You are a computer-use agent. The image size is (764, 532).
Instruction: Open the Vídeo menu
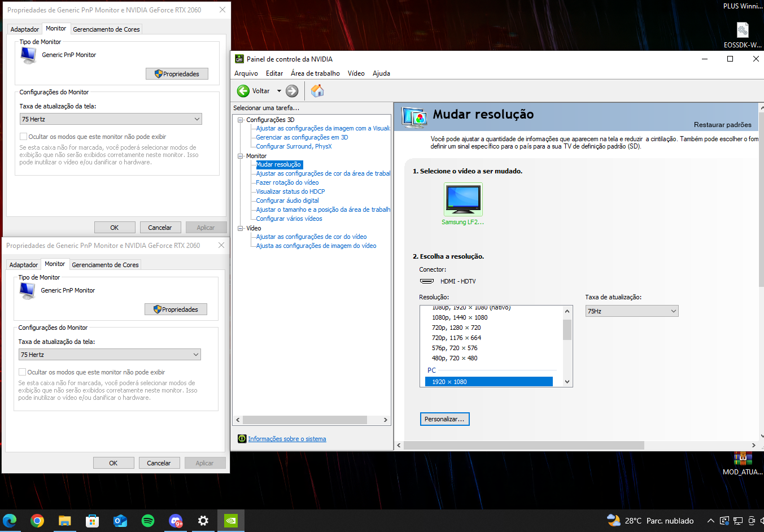pos(356,73)
